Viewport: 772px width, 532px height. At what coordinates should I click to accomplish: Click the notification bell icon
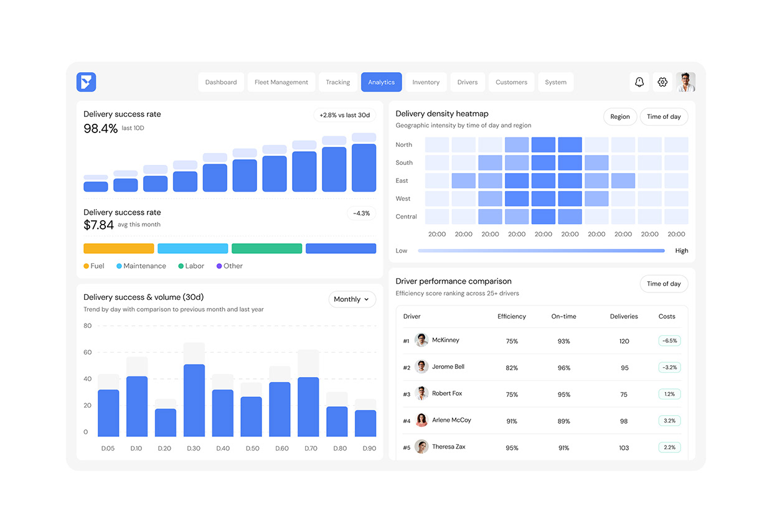pos(639,82)
